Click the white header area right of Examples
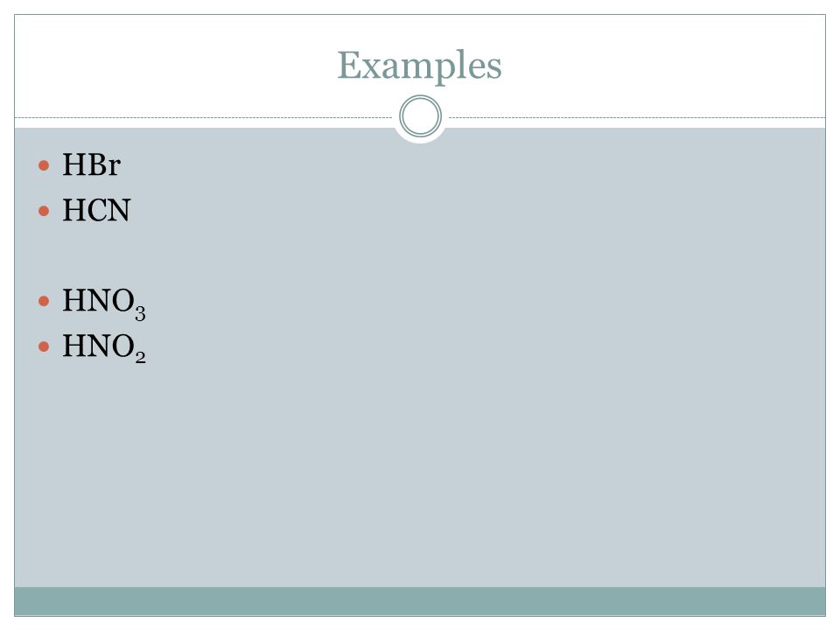The height and width of the screenshot is (630, 840). [664, 66]
